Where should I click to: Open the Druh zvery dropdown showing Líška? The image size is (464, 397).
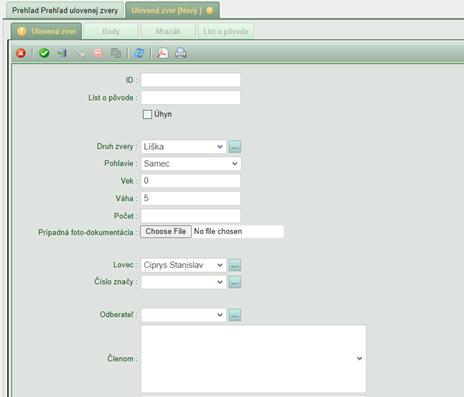pyautogui.click(x=183, y=147)
